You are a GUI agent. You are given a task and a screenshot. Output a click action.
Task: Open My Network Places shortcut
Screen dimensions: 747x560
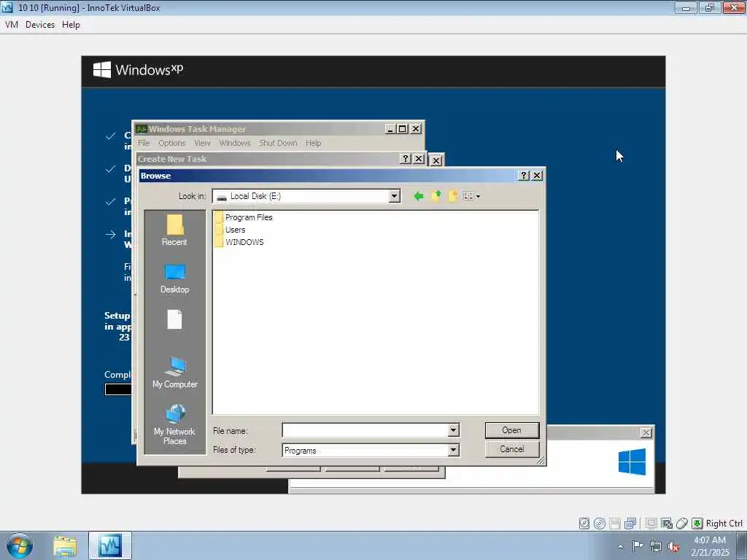[x=175, y=424]
